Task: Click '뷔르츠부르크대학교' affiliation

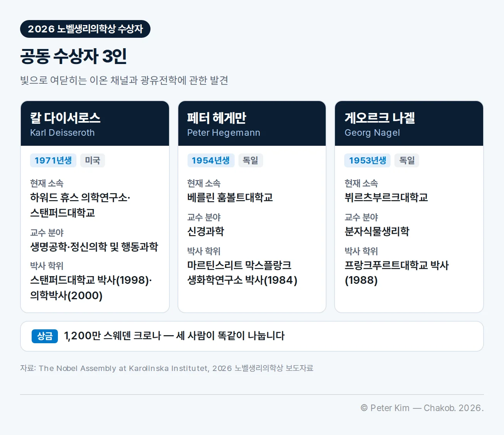Action: pos(386,197)
